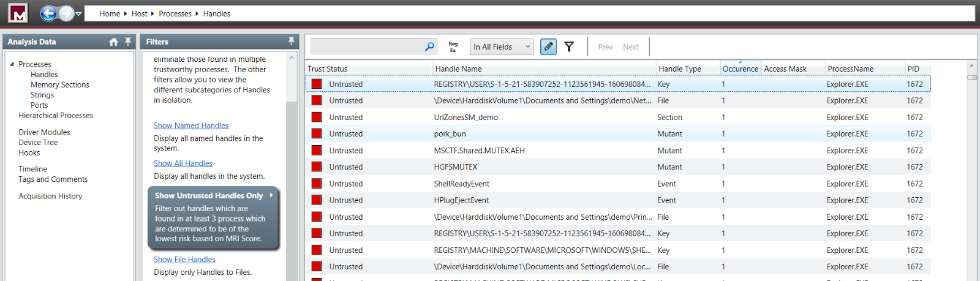
Task: Click the home icon in Analysis Data panel
Action: point(113,42)
